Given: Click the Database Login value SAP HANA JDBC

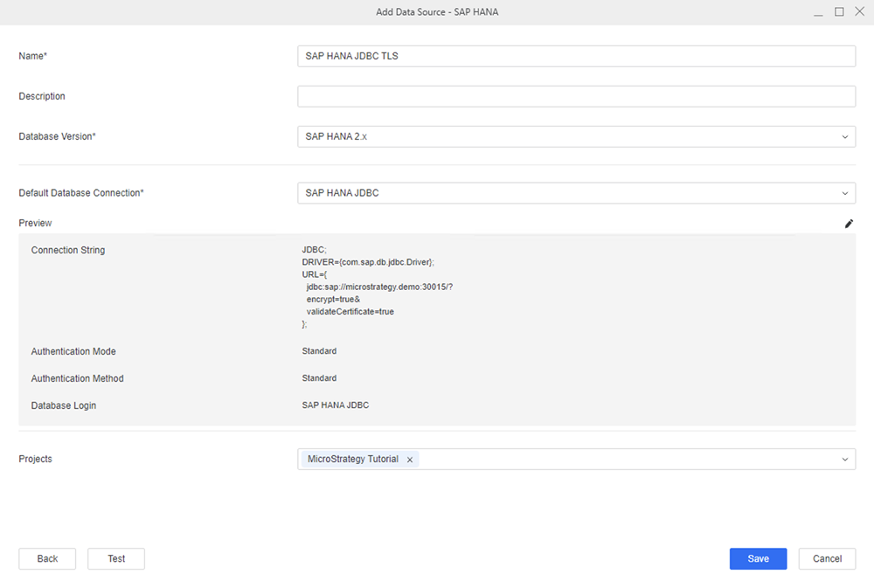Looking at the screenshot, I should click(336, 405).
